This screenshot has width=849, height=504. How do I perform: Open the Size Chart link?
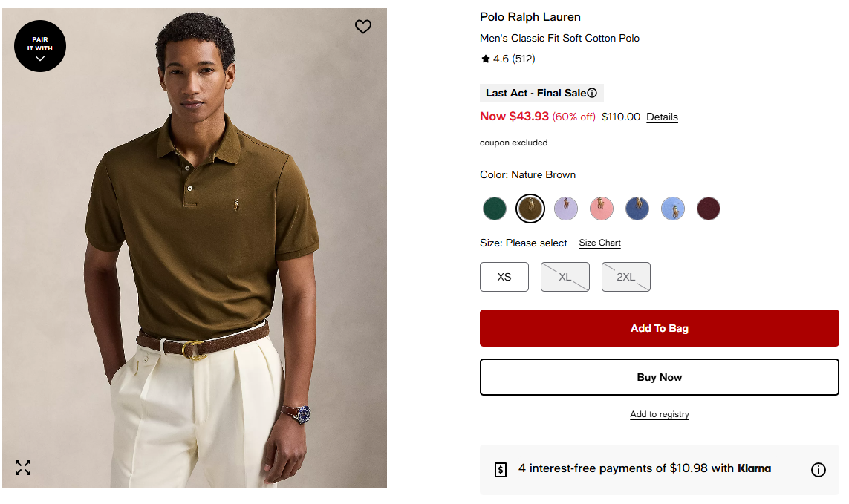[x=600, y=243]
